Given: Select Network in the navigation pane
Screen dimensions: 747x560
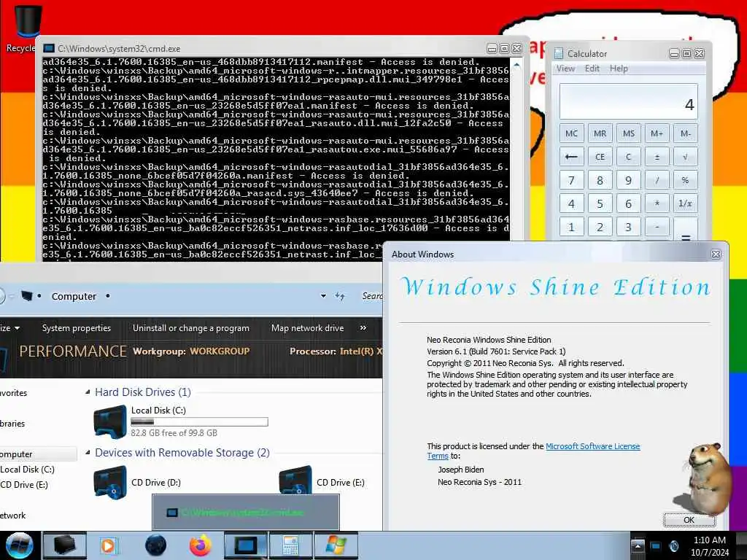Looking at the screenshot, I should (13, 516).
